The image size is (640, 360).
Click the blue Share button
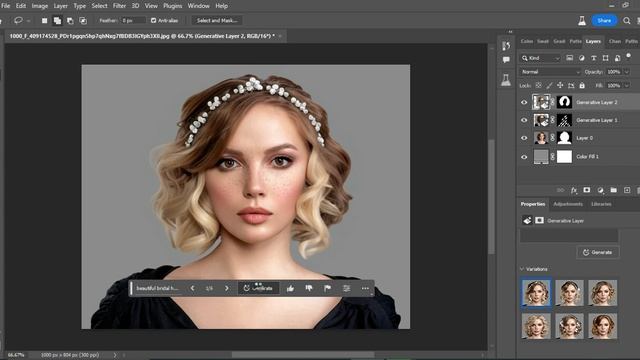tap(604, 20)
